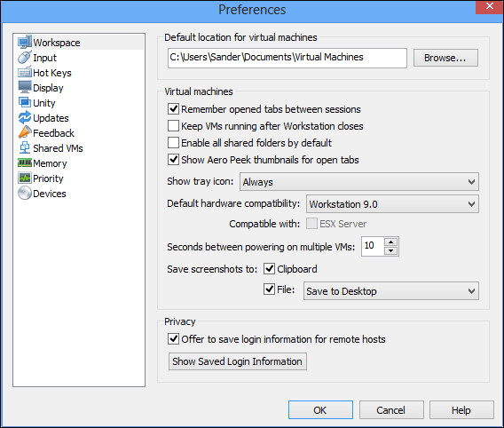
Task: Click the Display monitor icon
Action: (x=25, y=87)
